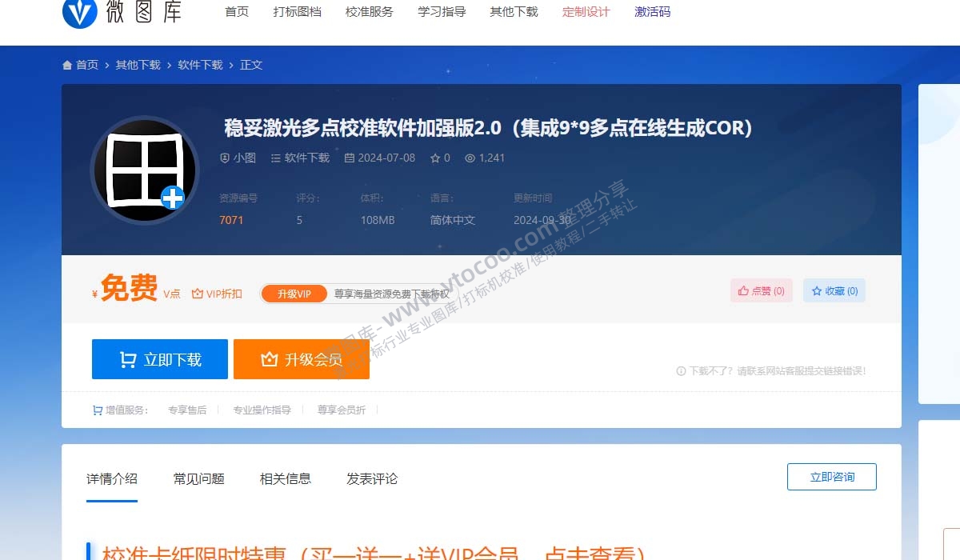Click the author icon next to 小图
The height and width of the screenshot is (560, 960).
225,158
